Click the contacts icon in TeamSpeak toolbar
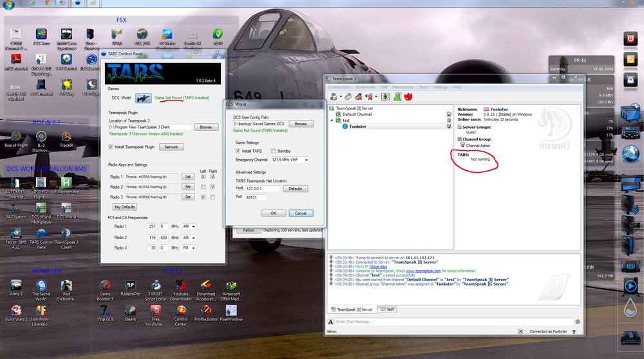 coord(397,97)
